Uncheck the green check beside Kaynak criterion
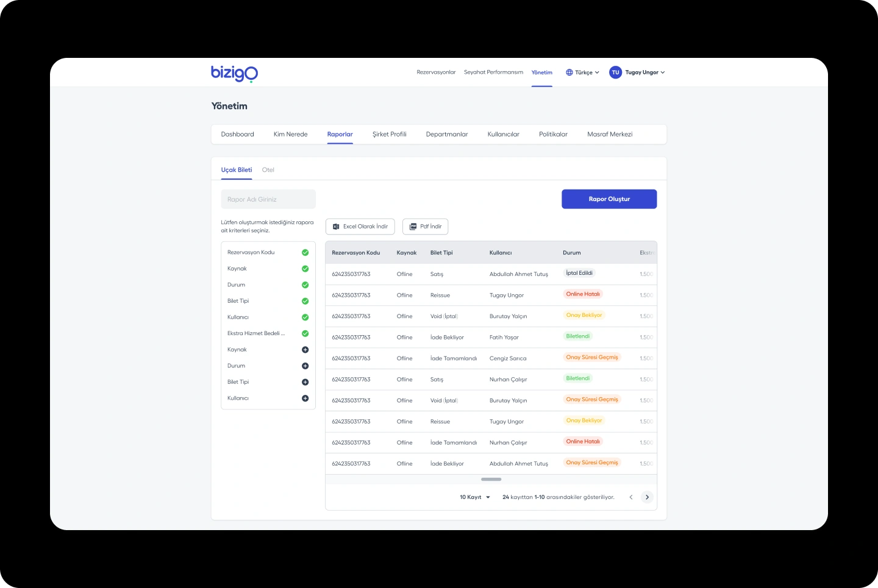 coord(305,269)
